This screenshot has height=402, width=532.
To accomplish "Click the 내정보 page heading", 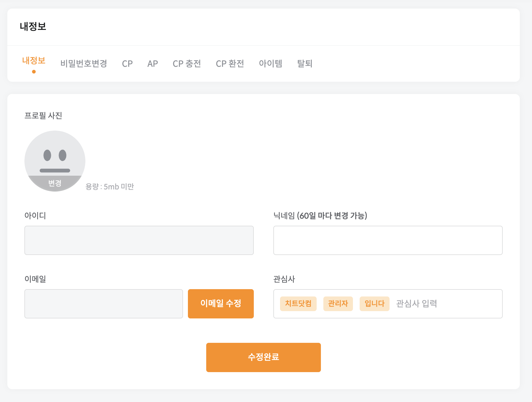I will coord(33,27).
